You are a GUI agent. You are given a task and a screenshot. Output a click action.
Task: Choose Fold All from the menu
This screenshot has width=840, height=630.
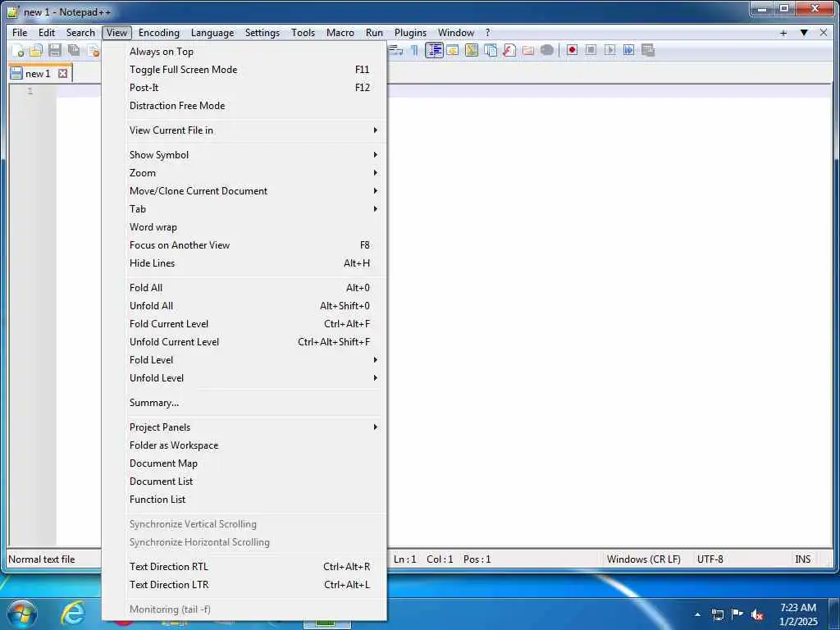244,288
